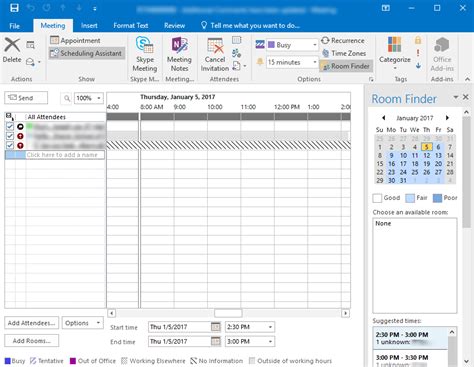Click the Start time date field
474x367 pixels.
tap(180, 327)
